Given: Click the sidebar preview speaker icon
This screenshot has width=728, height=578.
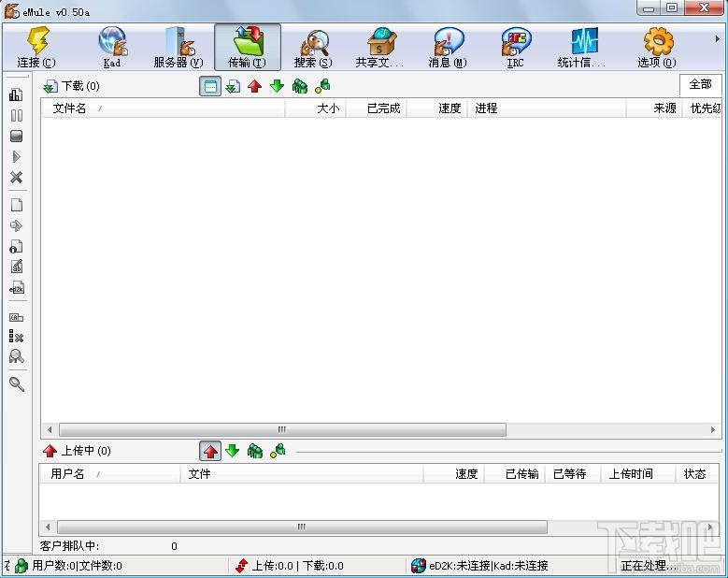Looking at the screenshot, I should pyautogui.click(x=16, y=225).
